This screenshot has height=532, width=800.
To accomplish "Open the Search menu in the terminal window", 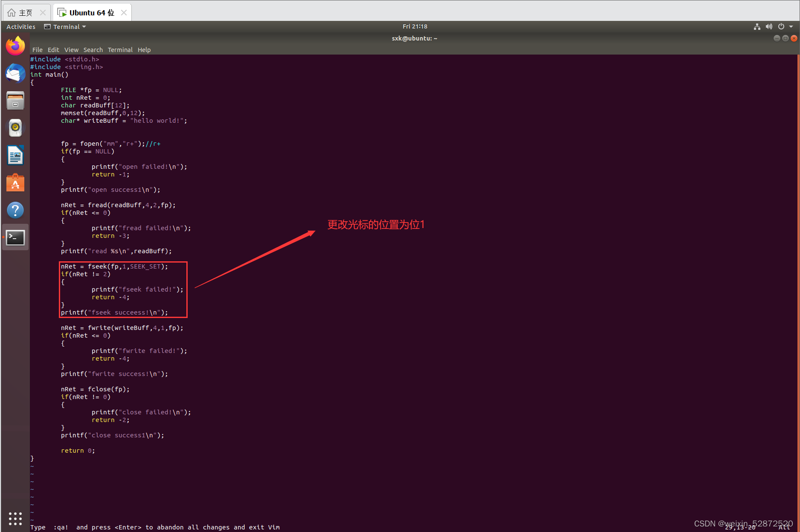I will coord(93,50).
